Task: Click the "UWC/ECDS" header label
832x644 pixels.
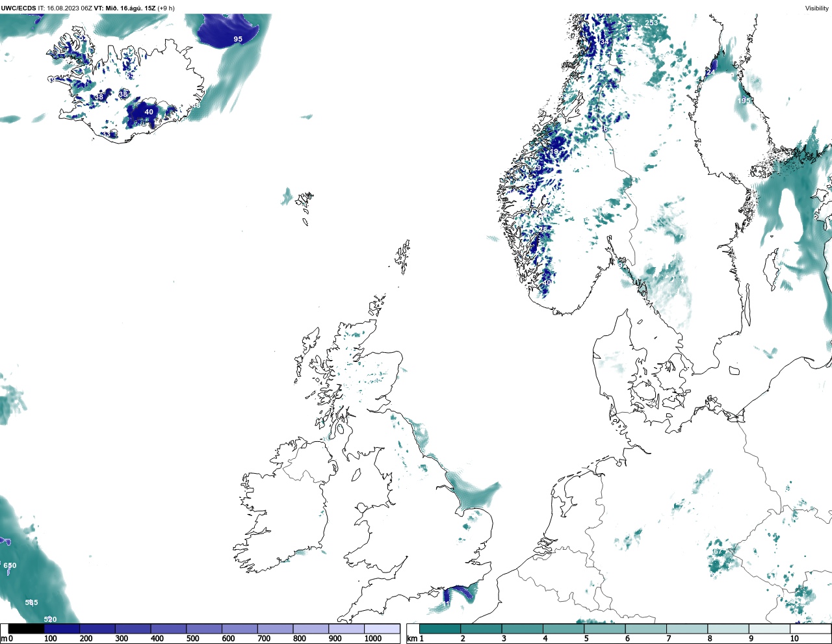Action: pyautogui.click(x=18, y=8)
